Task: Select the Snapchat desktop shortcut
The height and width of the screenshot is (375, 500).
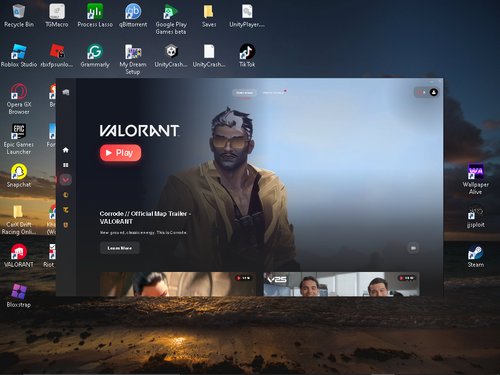Action: click(19, 176)
